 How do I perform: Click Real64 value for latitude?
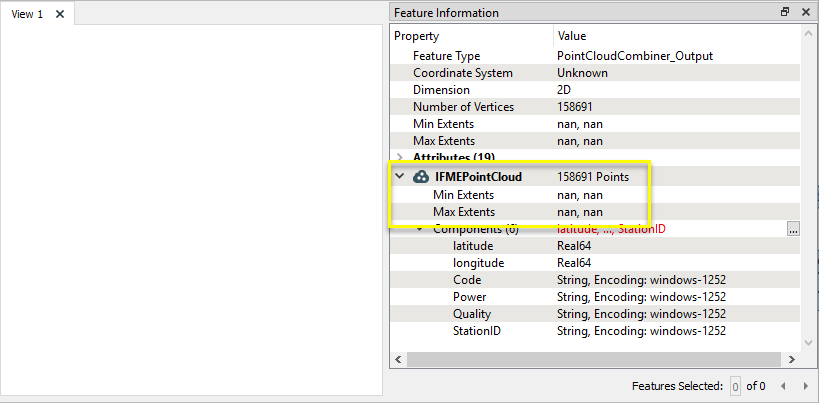point(574,246)
